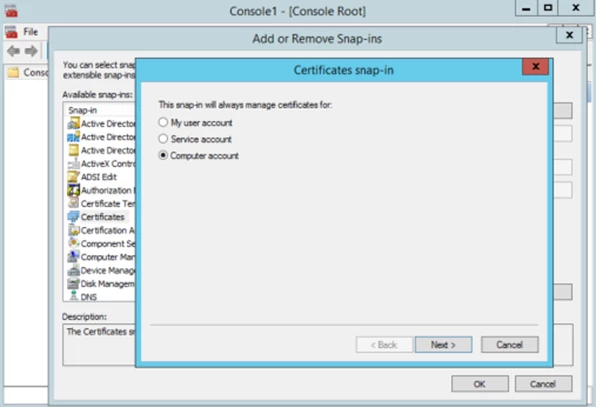Select the Component Services snap-in icon
This screenshot has width=596, height=407.
click(73, 243)
